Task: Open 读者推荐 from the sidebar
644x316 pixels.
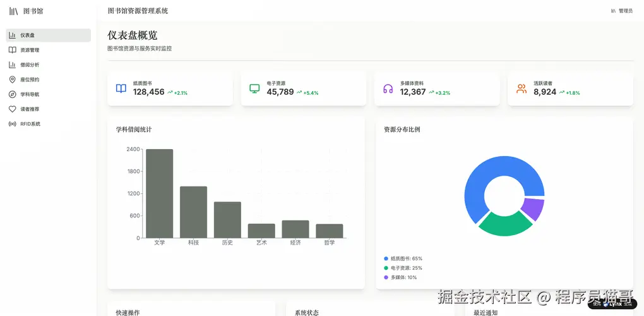Action: click(49, 109)
